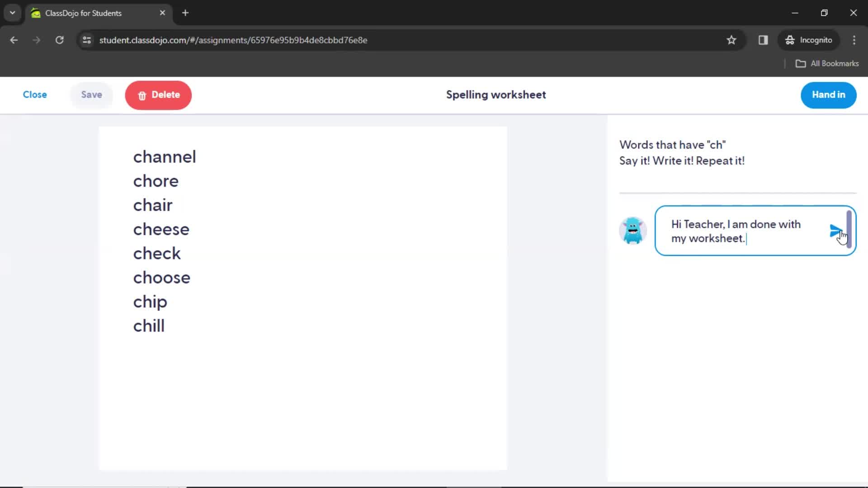The height and width of the screenshot is (488, 868).
Task: Click the Save button
Action: tap(92, 94)
